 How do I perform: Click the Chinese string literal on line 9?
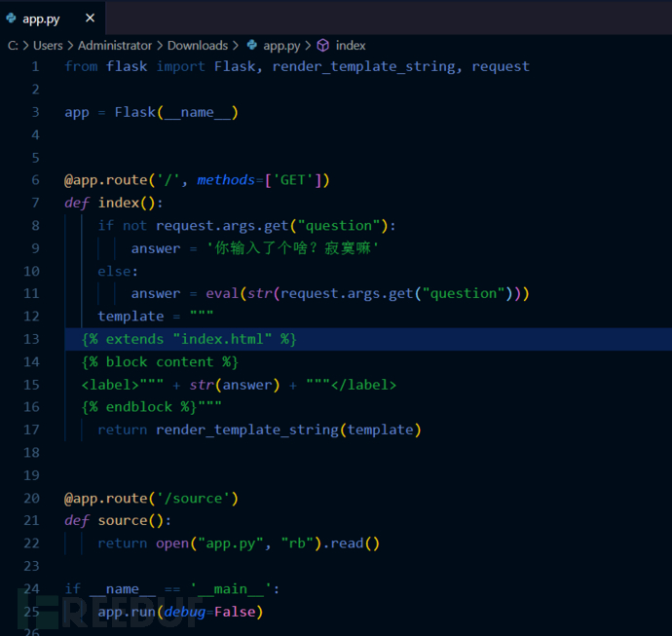coord(293,248)
